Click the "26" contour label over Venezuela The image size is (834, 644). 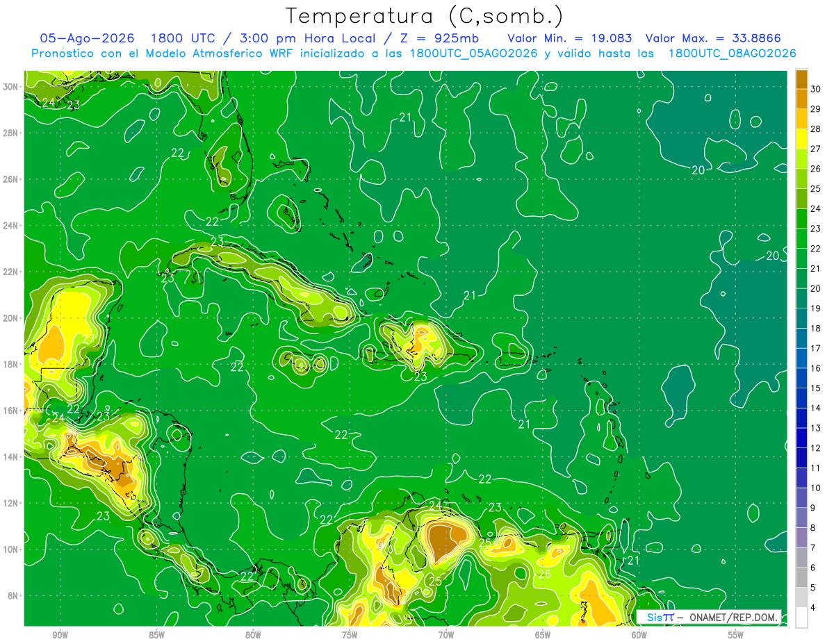coord(545,575)
